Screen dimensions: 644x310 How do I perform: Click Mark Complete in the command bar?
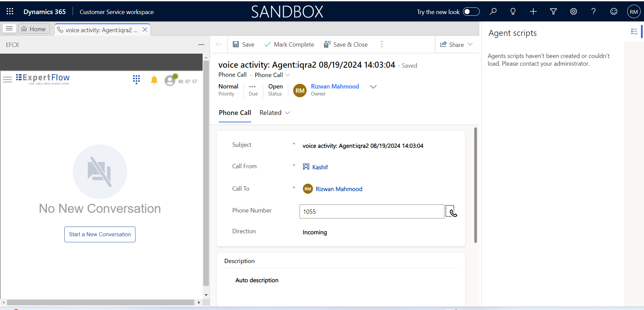coord(289,45)
